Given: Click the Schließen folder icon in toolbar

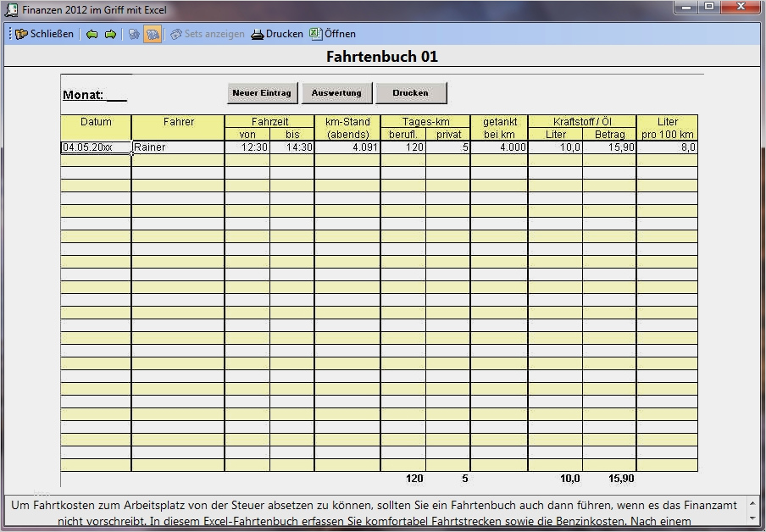Looking at the screenshot, I should click(x=21, y=35).
